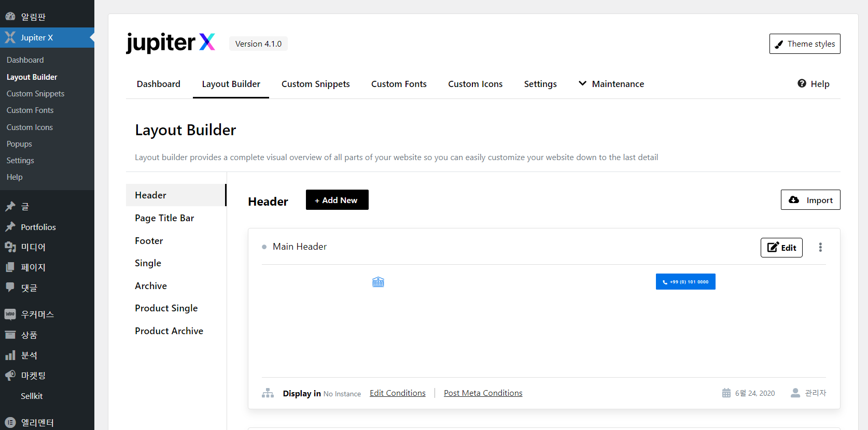This screenshot has width=868, height=430.
Task: Open 상품 products icon
Action: (10, 335)
